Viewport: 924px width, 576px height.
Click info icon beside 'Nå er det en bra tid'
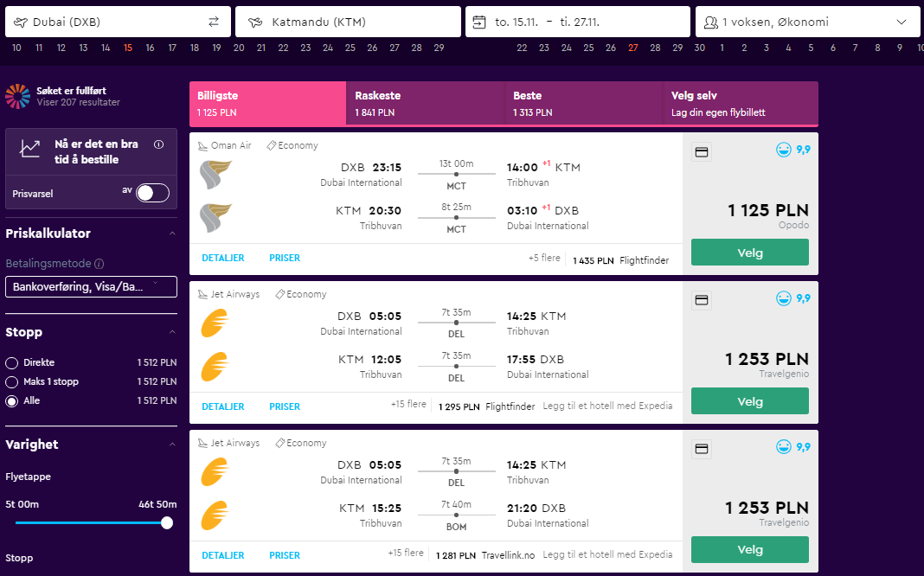158,144
